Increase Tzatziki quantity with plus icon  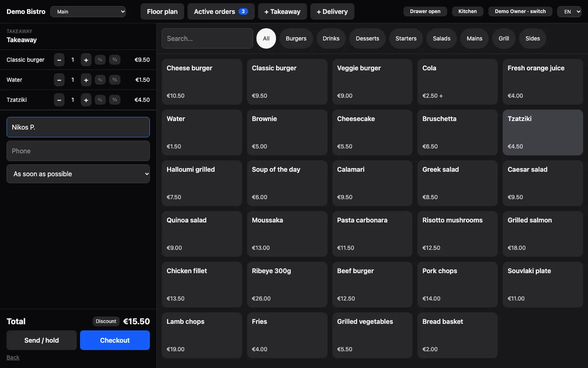[86, 100]
